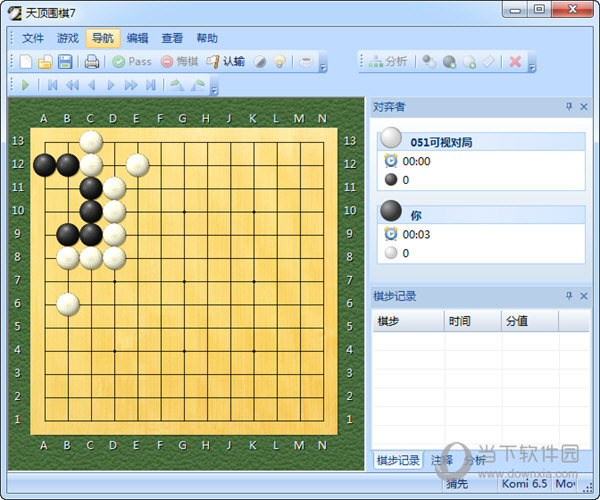
Task: Click the add black stone icon
Action: coord(449,62)
